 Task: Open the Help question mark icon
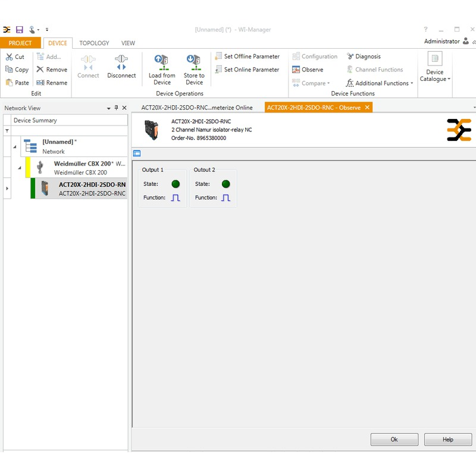tap(425, 29)
